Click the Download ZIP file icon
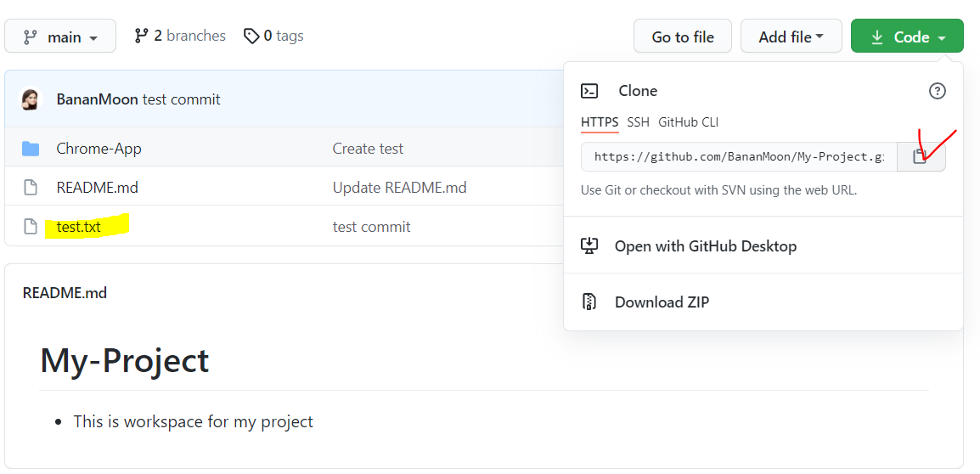The width and height of the screenshot is (980, 474). pyautogui.click(x=589, y=302)
